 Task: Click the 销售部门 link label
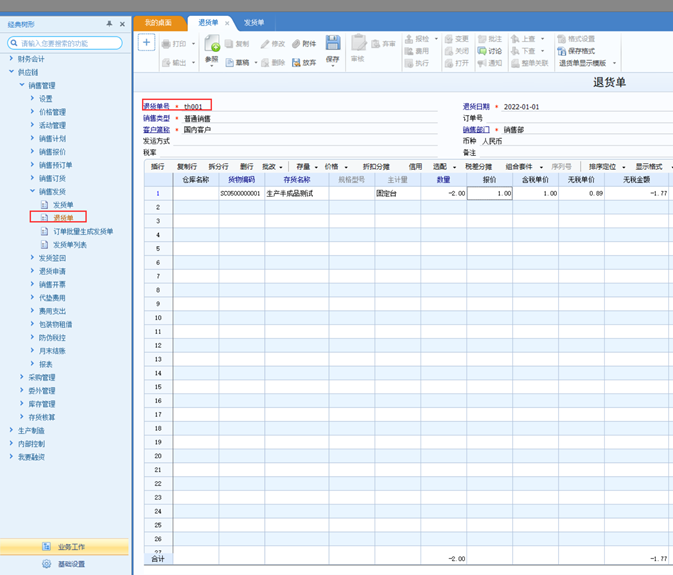(x=476, y=130)
